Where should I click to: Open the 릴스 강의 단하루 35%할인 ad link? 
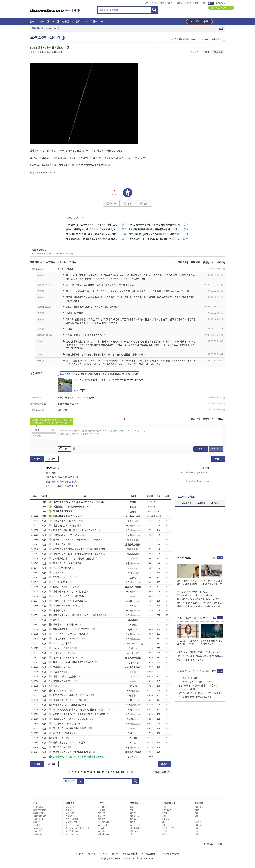click(61, 482)
